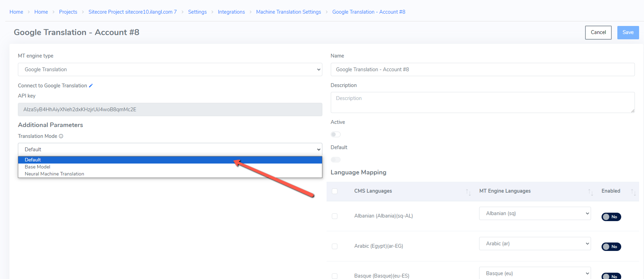This screenshot has height=279, width=644.
Task: Go to the second Home breadcrumb link
Action: 41,12
